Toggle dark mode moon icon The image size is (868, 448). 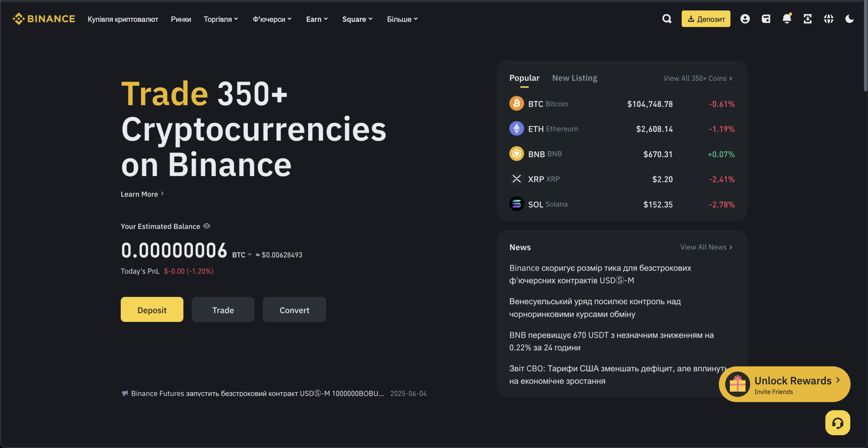pyautogui.click(x=849, y=19)
